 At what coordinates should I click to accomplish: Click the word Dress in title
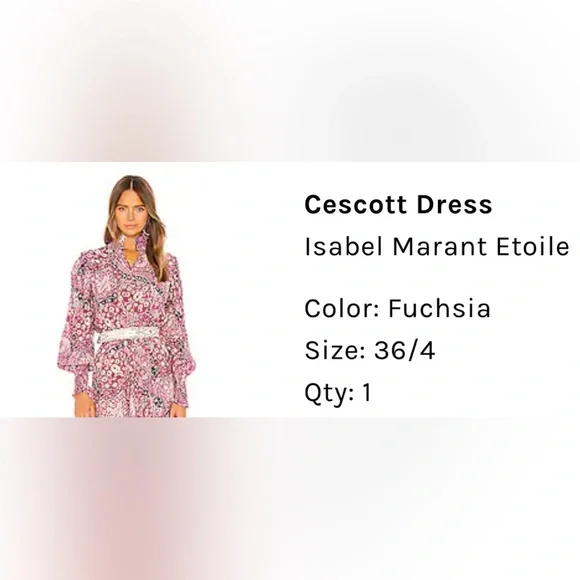coord(455,205)
